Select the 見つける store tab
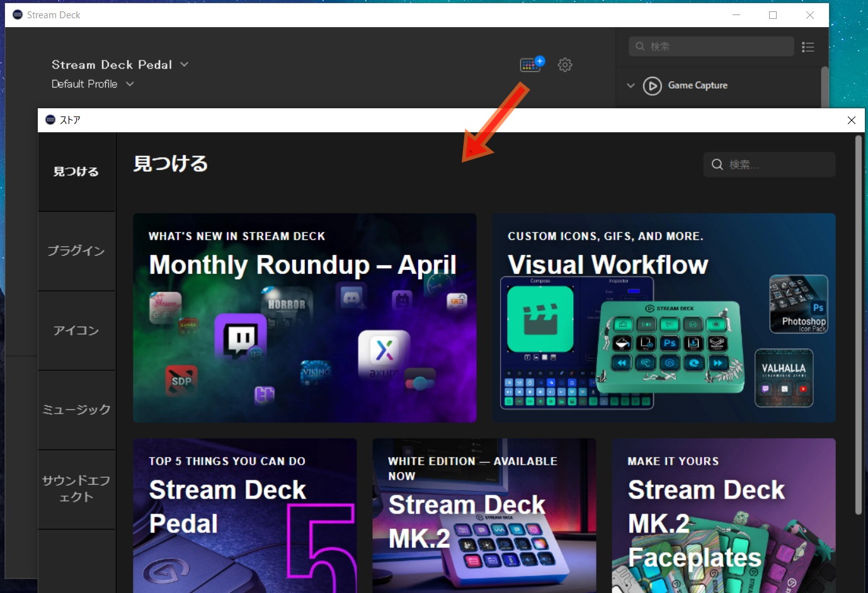The height and width of the screenshot is (593, 868). click(76, 172)
